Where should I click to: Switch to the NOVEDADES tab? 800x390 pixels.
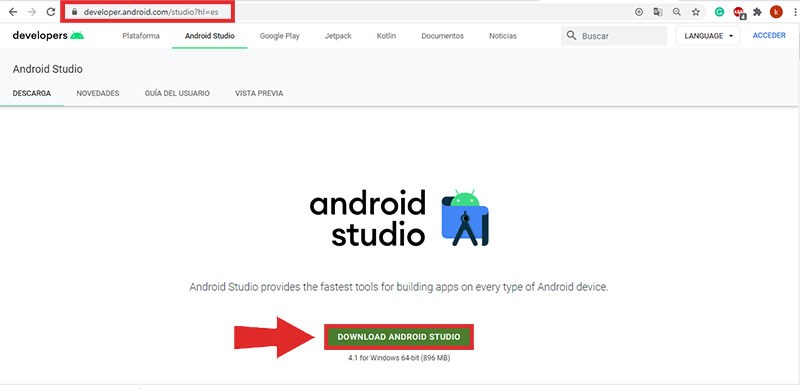(x=98, y=93)
